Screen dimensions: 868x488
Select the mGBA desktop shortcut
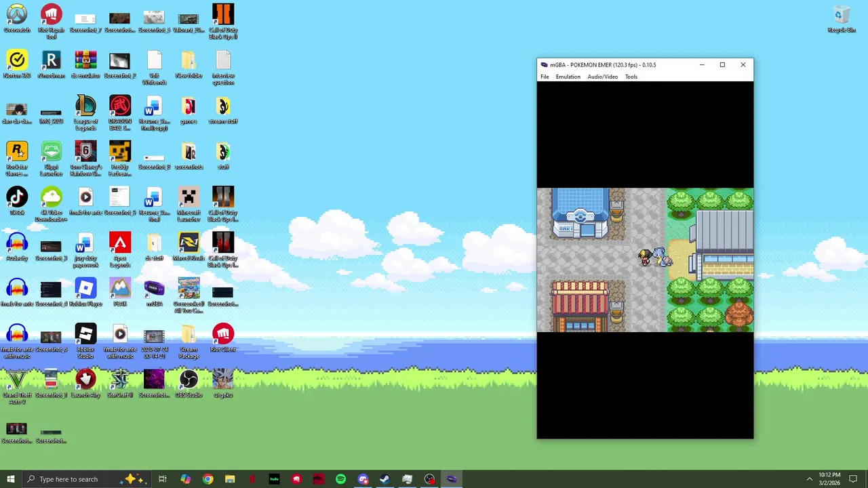point(154,292)
